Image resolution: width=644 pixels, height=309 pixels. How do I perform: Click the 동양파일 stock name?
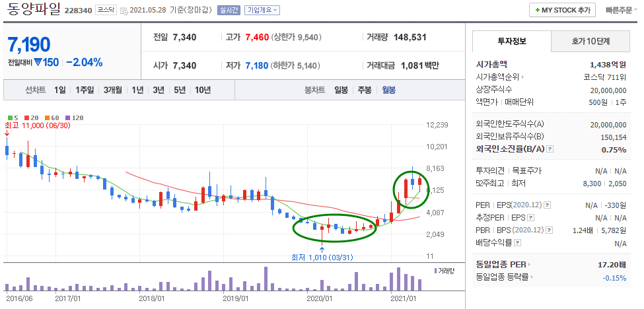(x=34, y=9)
